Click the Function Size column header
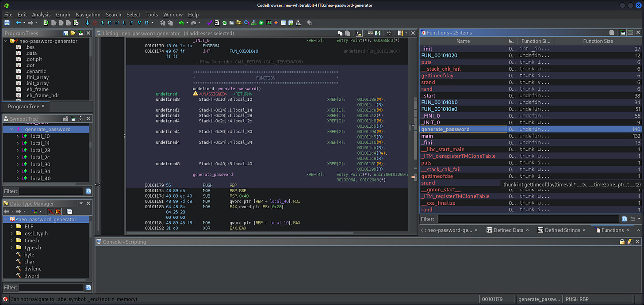This screenshot has width=644, height=305. coord(598,41)
